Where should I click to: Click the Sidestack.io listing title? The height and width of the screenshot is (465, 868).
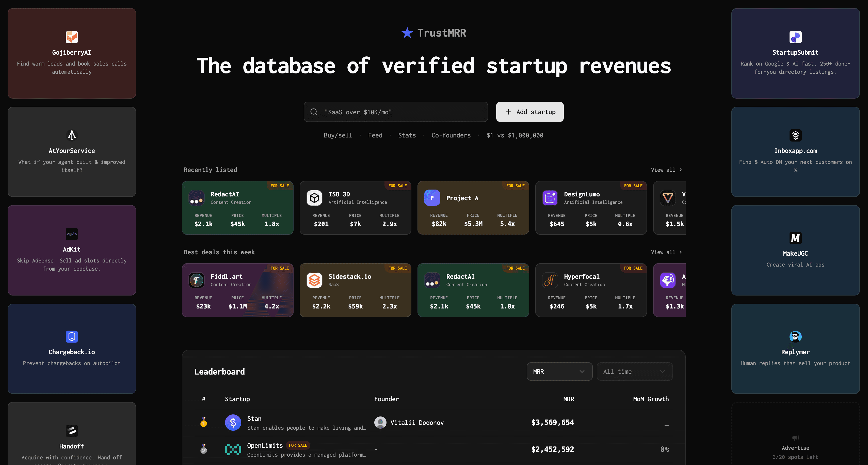click(350, 276)
